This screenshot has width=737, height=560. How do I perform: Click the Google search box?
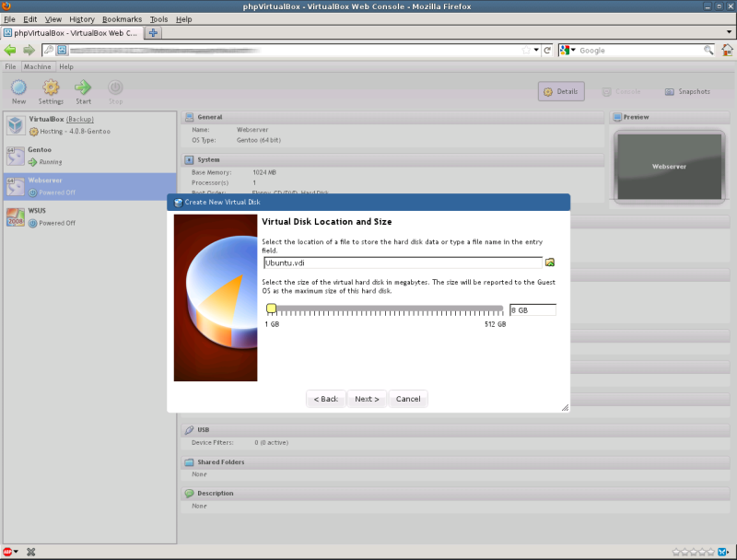click(x=640, y=51)
